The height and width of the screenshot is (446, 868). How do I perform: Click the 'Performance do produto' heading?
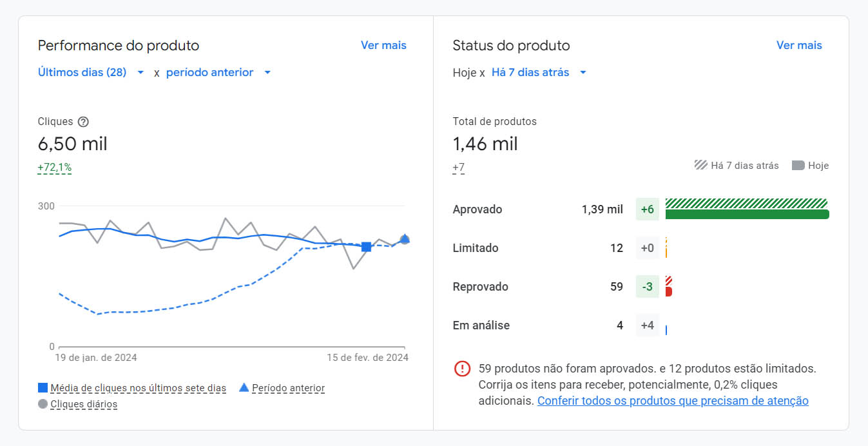tap(119, 45)
